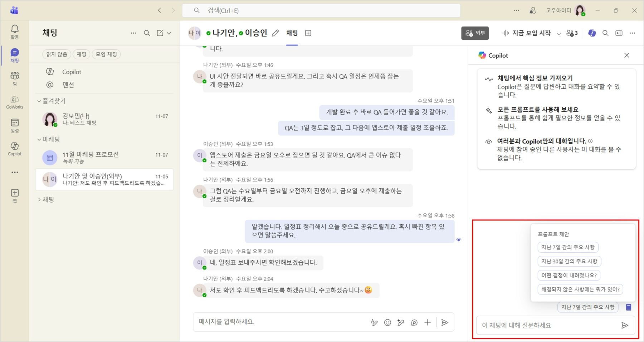Collapse the 즐겨찾기 section
This screenshot has height=342, width=644.
pos(39,101)
